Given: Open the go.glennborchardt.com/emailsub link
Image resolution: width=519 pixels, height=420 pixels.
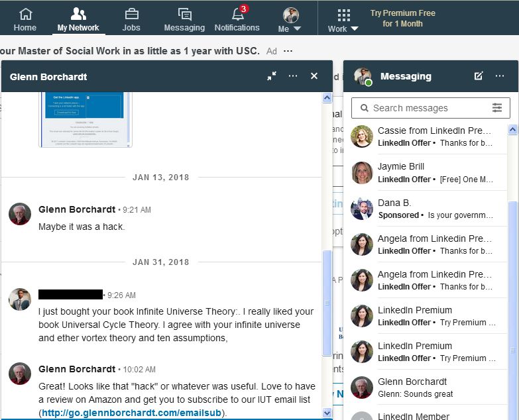Looking at the screenshot, I should coord(131,413).
